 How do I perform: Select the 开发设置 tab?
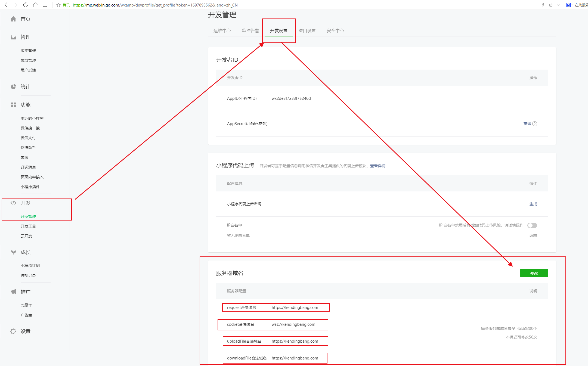(279, 31)
